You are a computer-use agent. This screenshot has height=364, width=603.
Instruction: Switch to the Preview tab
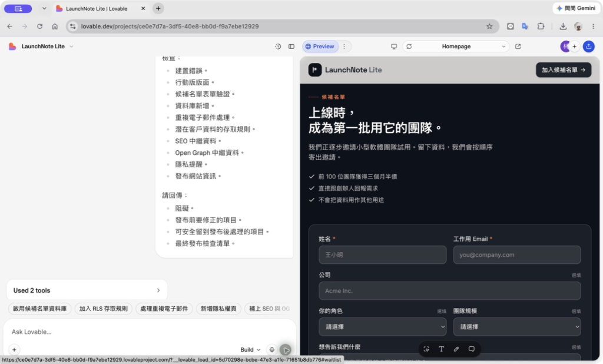(320, 46)
